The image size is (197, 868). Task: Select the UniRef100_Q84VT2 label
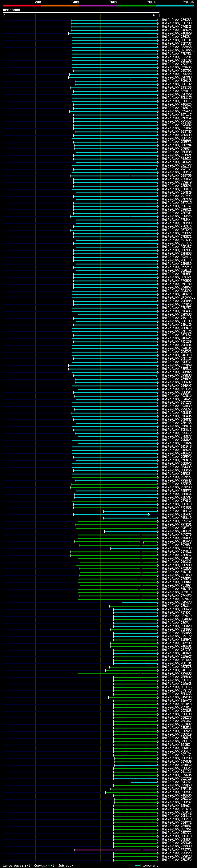(x=177, y=822)
